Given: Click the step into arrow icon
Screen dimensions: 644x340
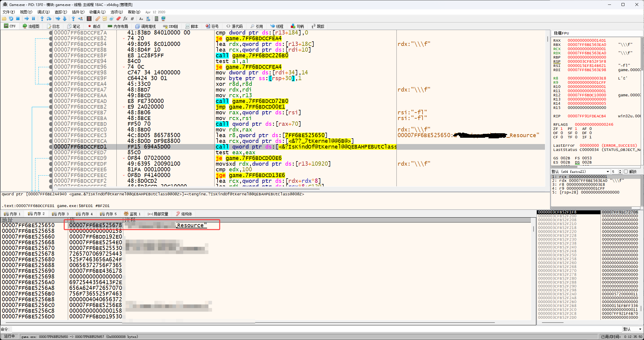Looking at the screenshot, I should click(42, 19).
